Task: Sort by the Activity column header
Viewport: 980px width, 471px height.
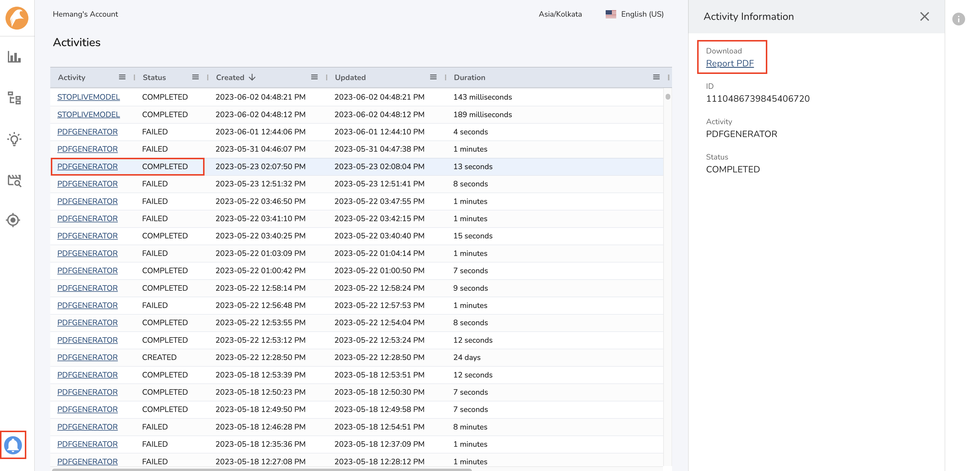Action: pyautogui.click(x=72, y=77)
